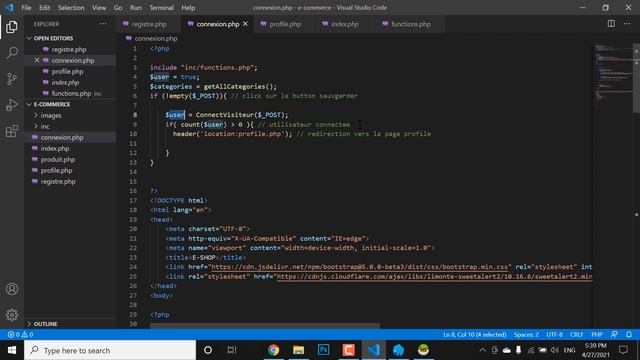The image size is (640, 360).
Task: Open notifications bell in status bar
Action: (629, 334)
